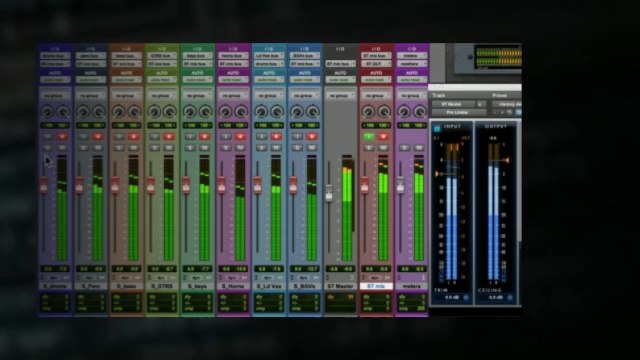Open automation mode selector on S_bass
The width and height of the screenshot is (640, 360).
pyautogui.click(x=127, y=80)
